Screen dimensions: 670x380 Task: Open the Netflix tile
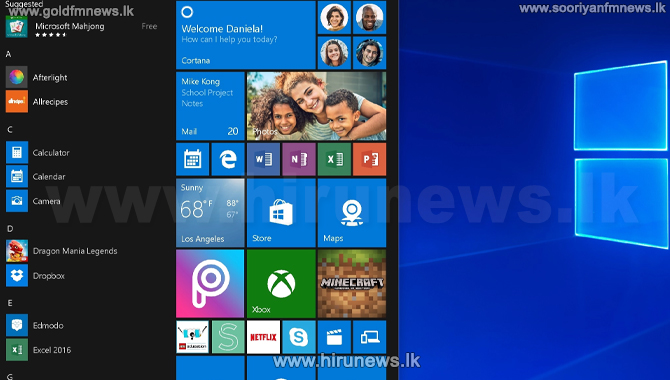pyautogui.click(x=264, y=337)
